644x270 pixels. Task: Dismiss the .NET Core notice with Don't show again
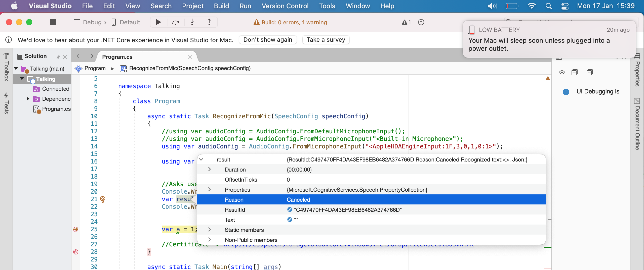[x=268, y=40]
